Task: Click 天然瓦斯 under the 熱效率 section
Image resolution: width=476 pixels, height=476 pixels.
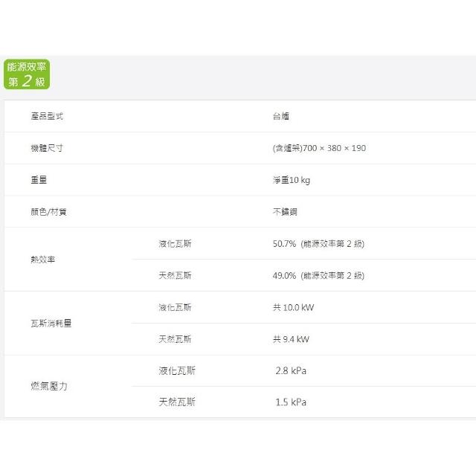Action: (x=175, y=275)
